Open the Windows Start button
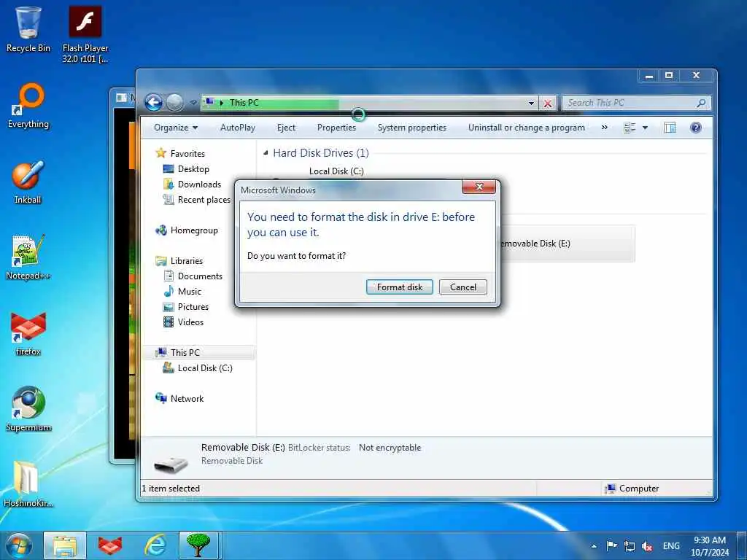 pyautogui.click(x=20, y=545)
